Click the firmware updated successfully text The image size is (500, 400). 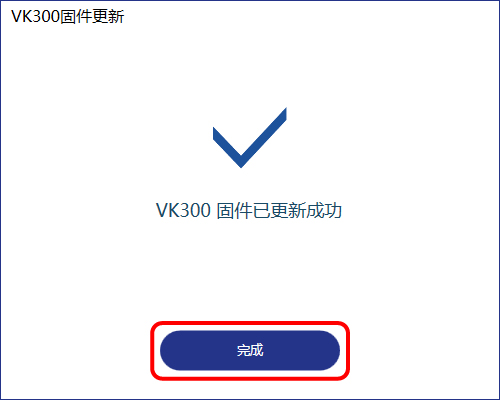coord(249,210)
